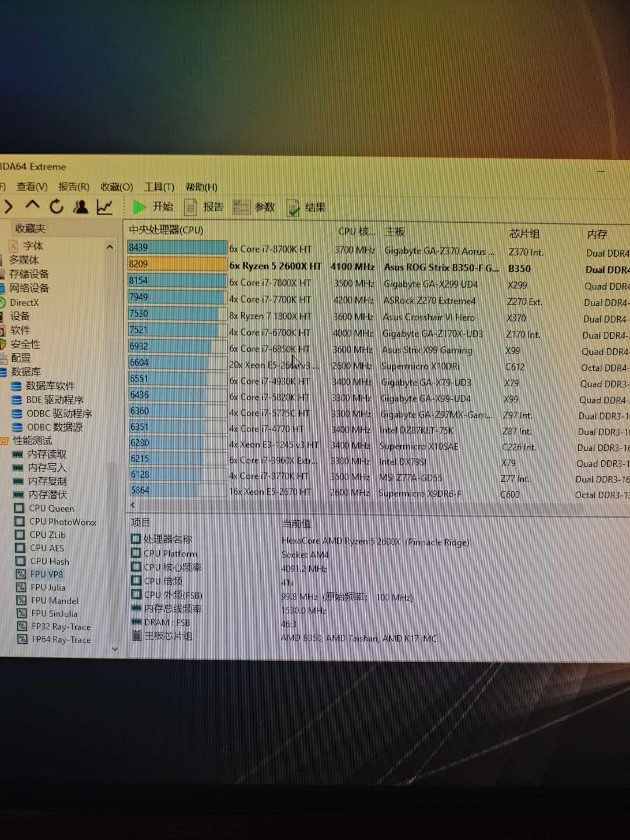Click the 处理器名称 item icon
The height and width of the screenshot is (840, 630).
click(x=136, y=538)
